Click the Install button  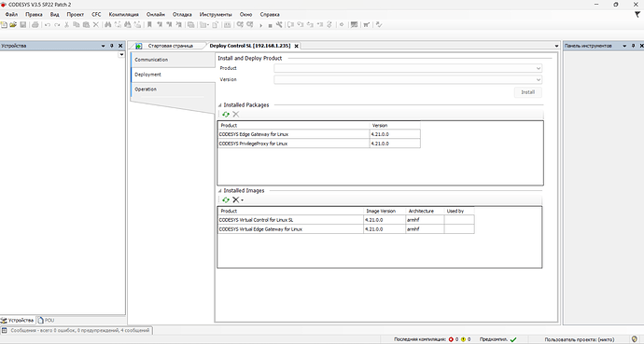tap(527, 92)
